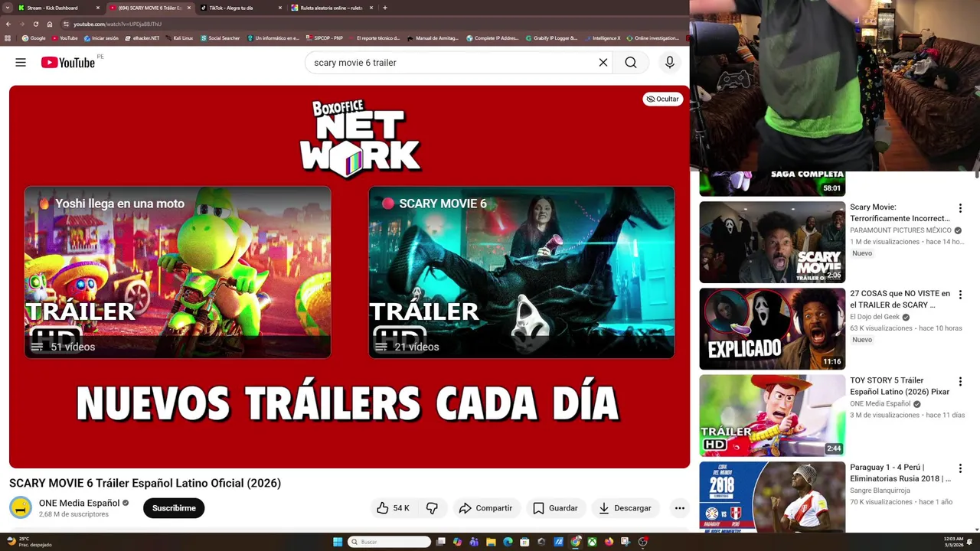The height and width of the screenshot is (551, 980).
Task: Share video using Compartir button
Action: pyautogui.click(x=485, y=508)
